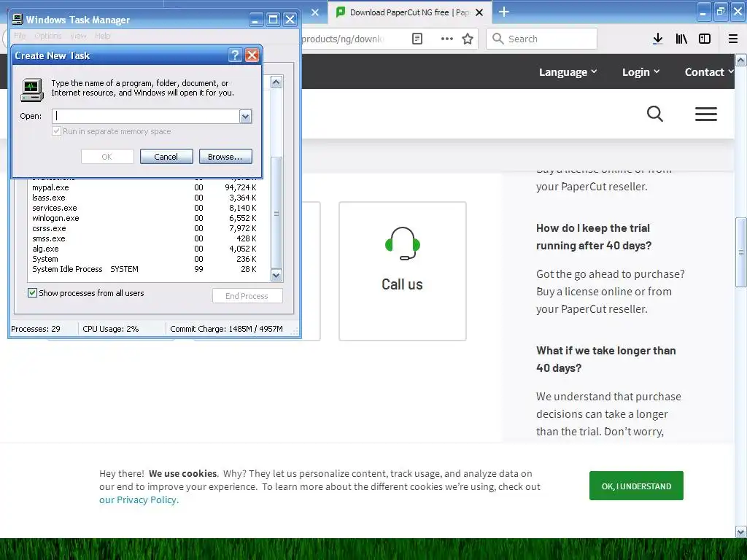Click the computer icon in Create New Task dialog

click(x=32, y=90)
